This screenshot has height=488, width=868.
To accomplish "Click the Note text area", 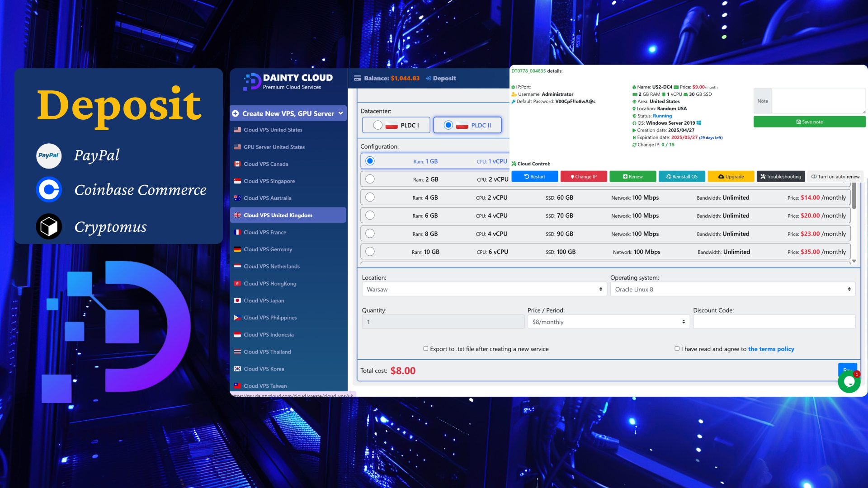I will point(818,101).
